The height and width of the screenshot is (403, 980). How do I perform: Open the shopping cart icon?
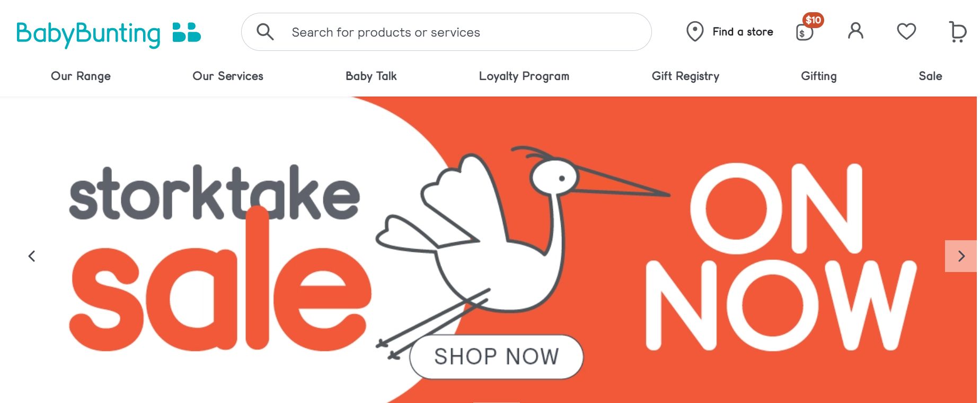[x=957, y=32]
